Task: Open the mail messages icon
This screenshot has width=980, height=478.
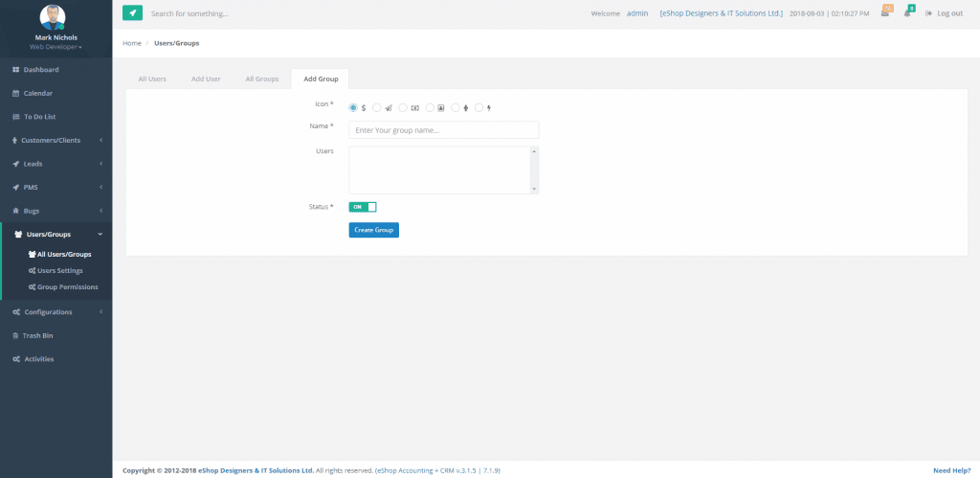Action: [885, 13]
